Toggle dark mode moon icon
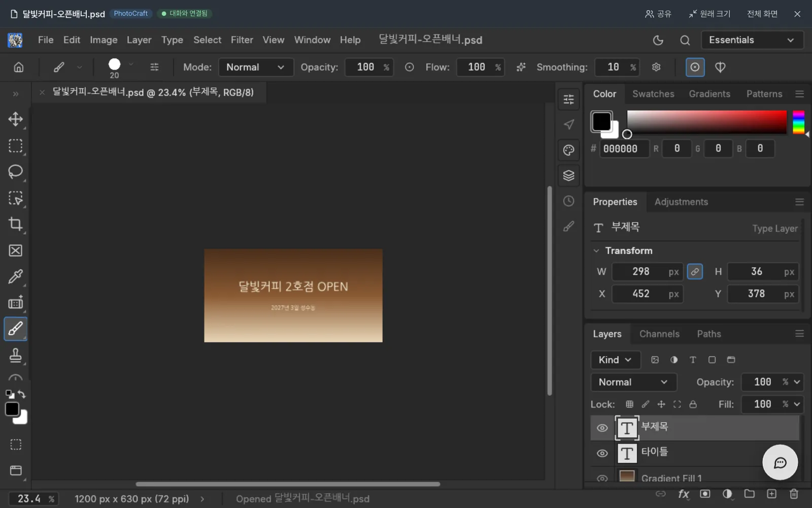 click(658, 40)
